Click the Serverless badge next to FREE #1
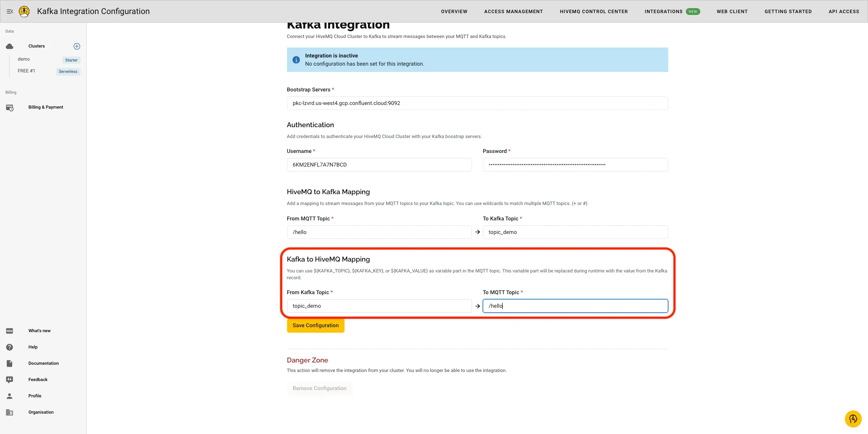Viewport: 868px width, 434px height. click(x=68, y=72)
